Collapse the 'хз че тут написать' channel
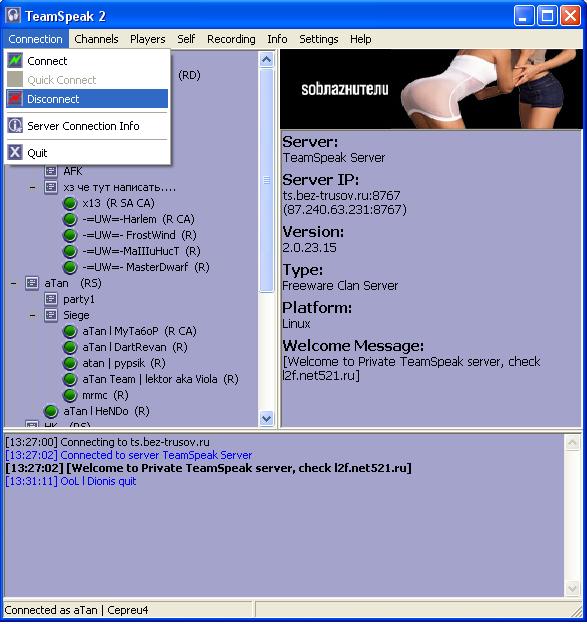 tap(33, 187)
